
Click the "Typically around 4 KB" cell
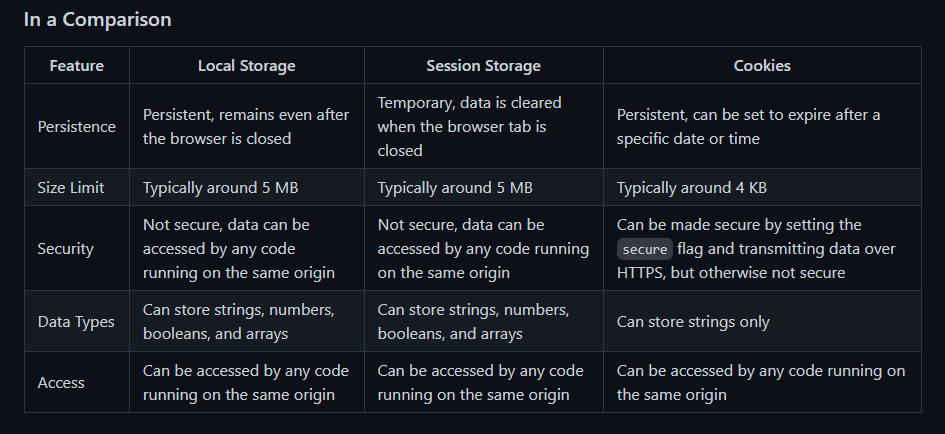point(691,188)
